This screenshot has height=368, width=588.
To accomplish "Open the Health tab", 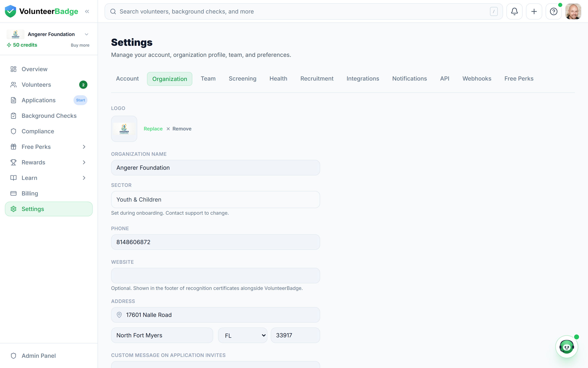I will point(278,79).
